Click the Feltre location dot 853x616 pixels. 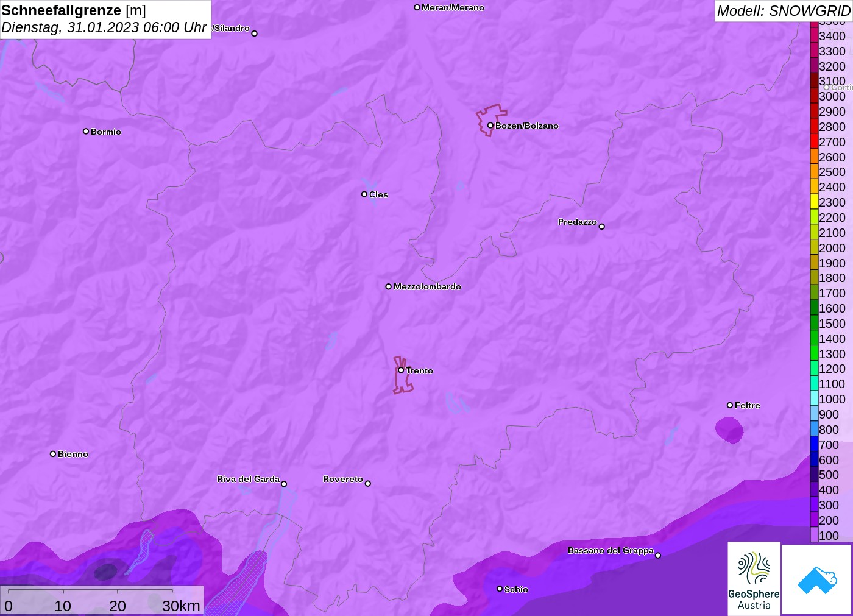click(x=730, y=405)
